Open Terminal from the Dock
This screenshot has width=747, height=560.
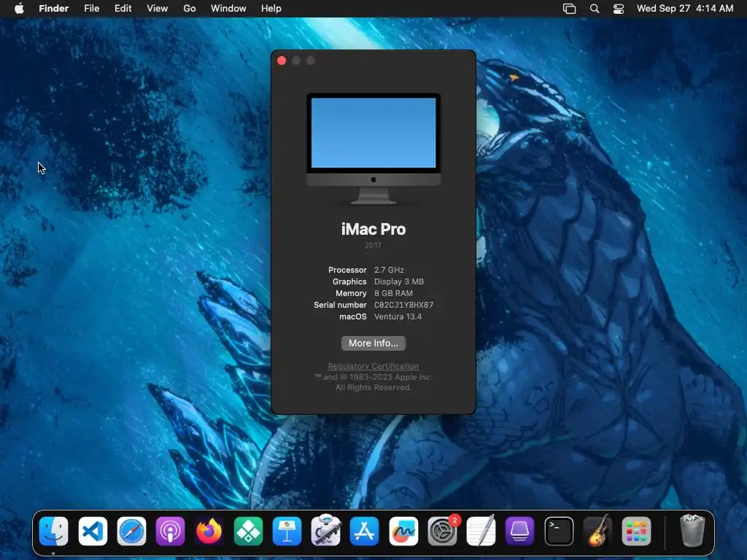(x=559, y=531)
